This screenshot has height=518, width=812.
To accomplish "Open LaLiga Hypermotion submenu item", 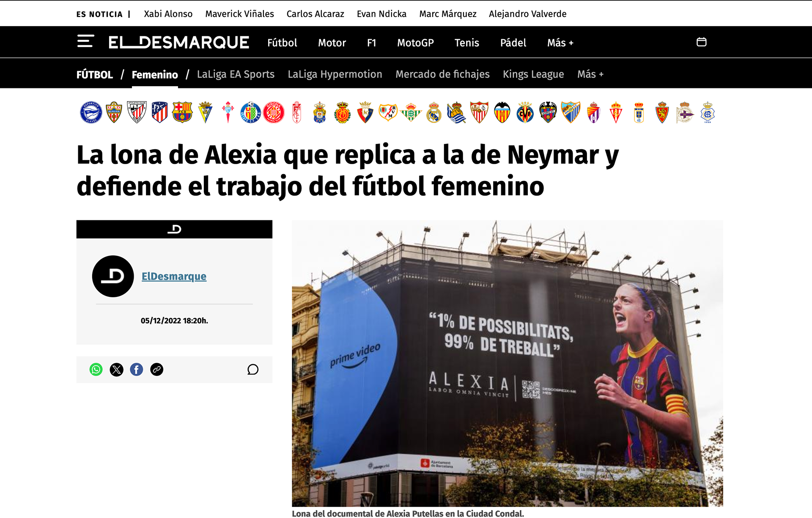I will click(x=335, y=74).
